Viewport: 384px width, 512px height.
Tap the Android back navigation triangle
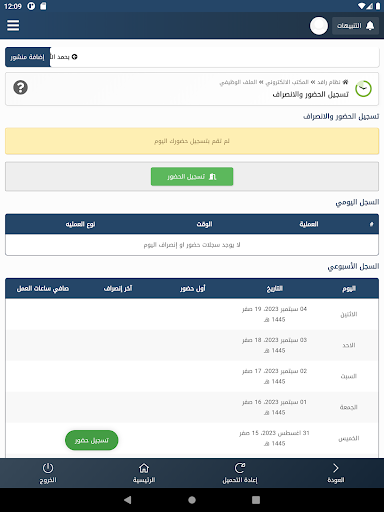128,500
